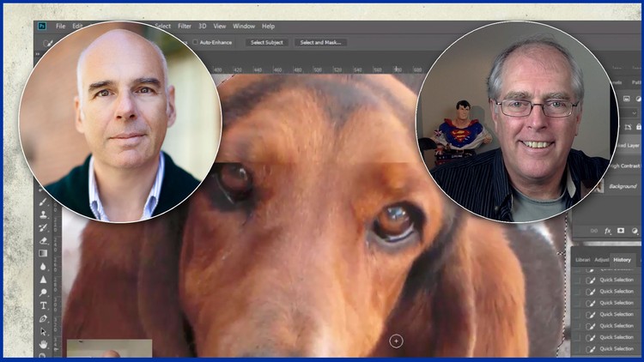Click the lock artboard nesting icon
Image resolution: width=644 pixels, height=362 pixels.
click(628, 127)
